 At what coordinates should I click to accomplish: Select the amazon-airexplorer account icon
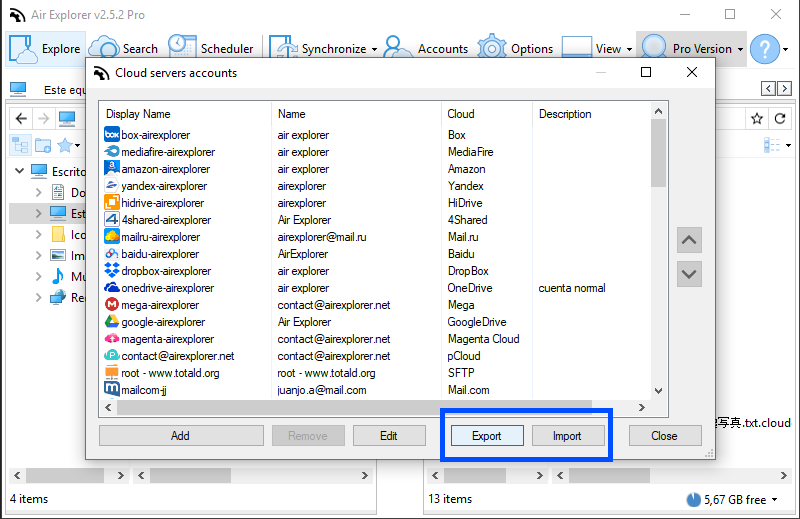(112, 168)
